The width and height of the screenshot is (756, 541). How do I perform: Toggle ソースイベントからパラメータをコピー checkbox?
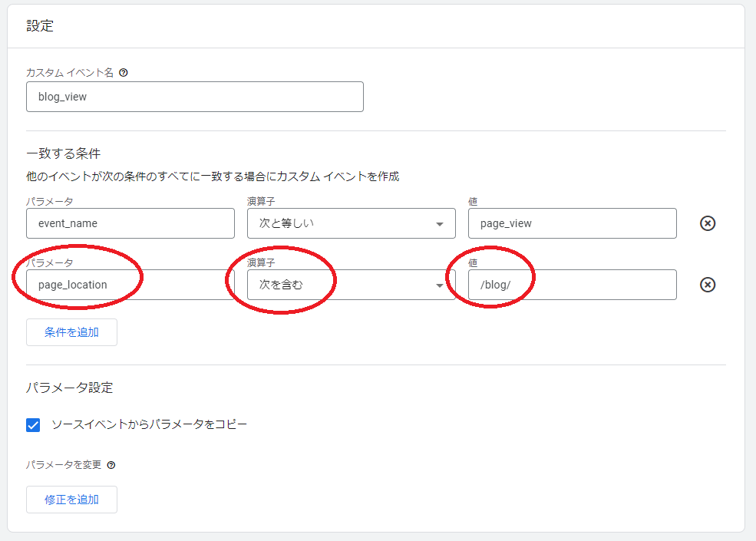33,424
